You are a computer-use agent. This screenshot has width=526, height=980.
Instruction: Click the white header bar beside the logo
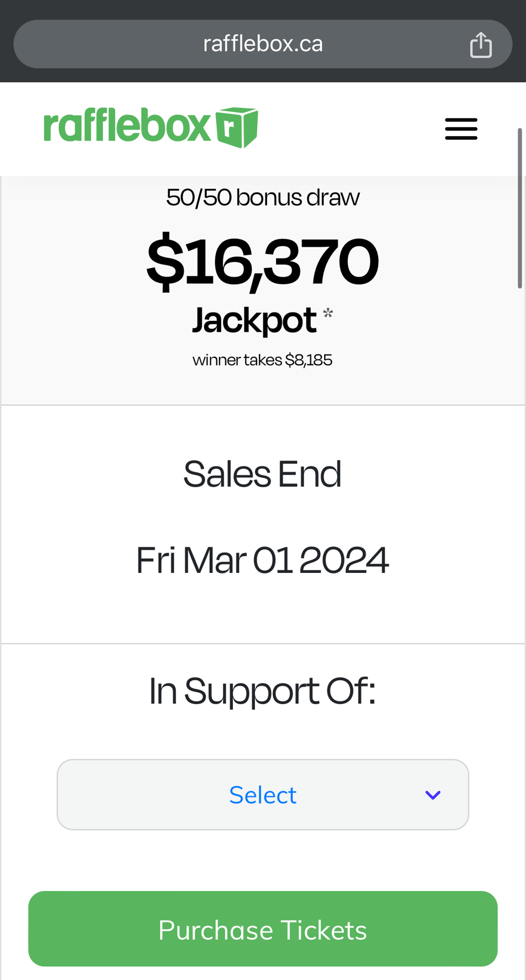click(348, 129)
